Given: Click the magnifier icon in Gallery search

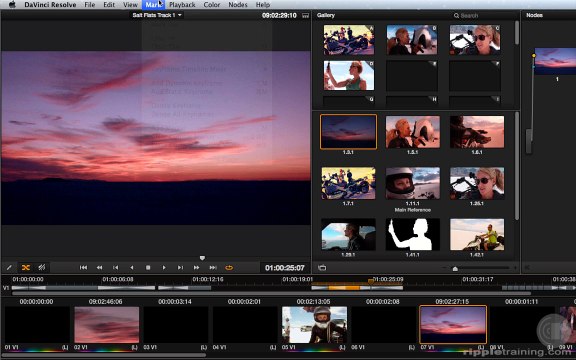Looking at the screenshot, I should coord(456,15).
